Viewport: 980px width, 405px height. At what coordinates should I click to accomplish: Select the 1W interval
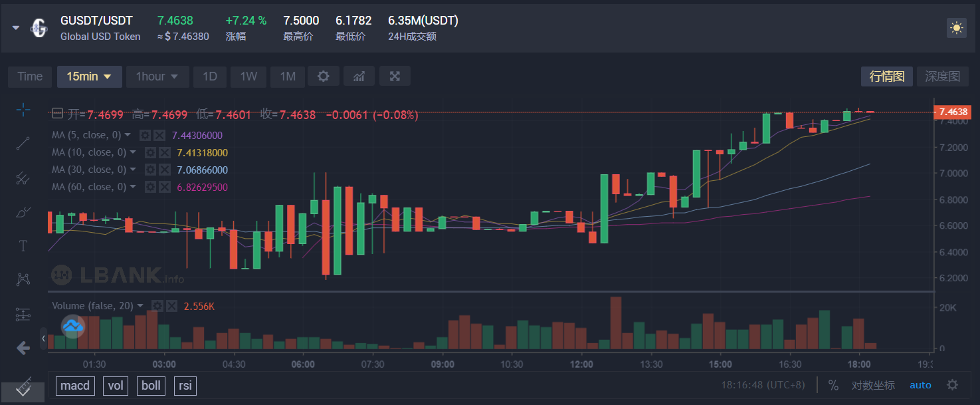coord(248,76)
